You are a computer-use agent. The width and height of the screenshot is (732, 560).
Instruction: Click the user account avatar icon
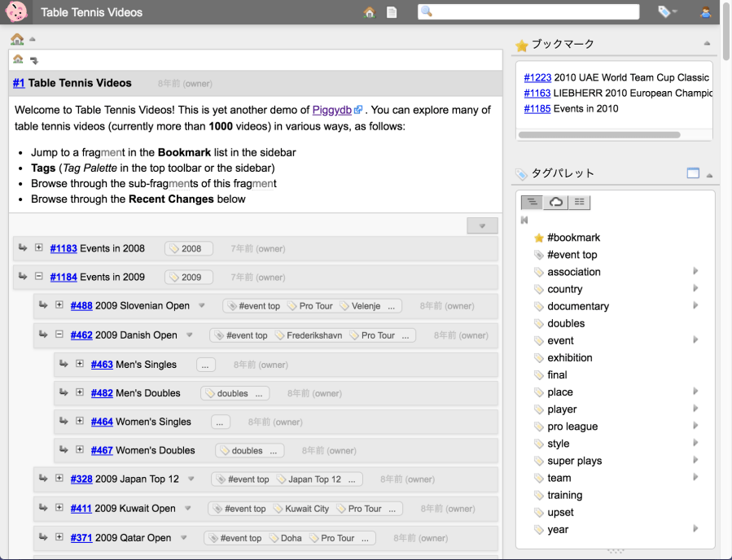tap(706, 12)
